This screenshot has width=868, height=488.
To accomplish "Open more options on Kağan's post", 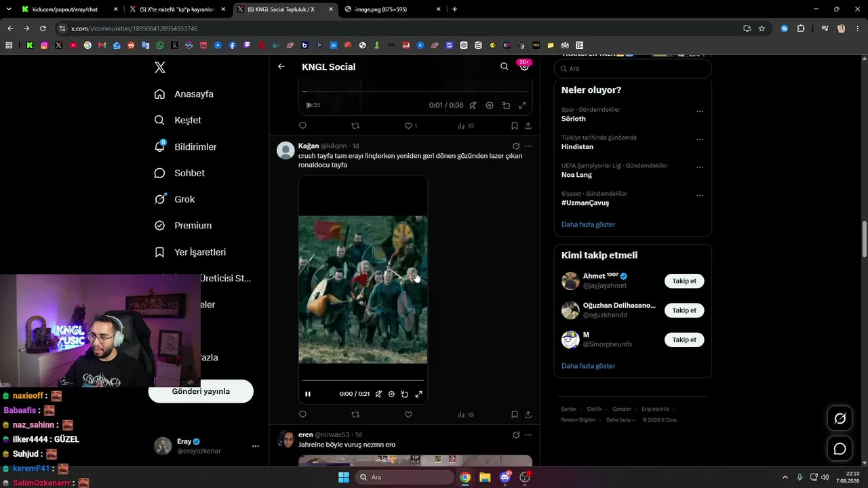I will click(x=528, y=146).
